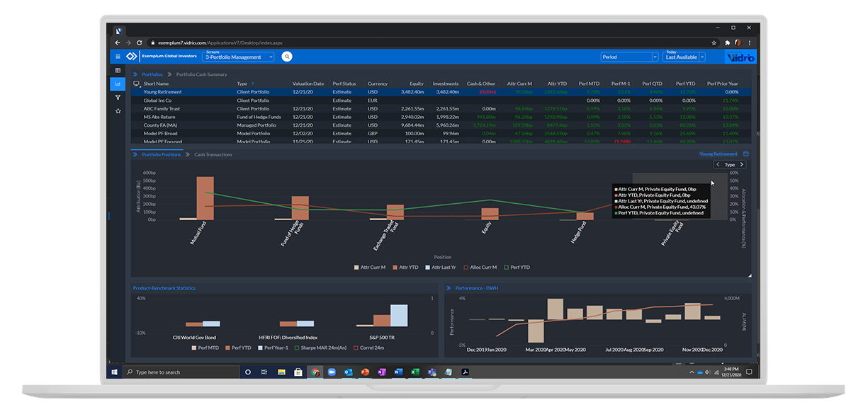Viewport: 868px width, 407px height.
Task: Select the MS Abs Return row
Action: tap(439, 117)
